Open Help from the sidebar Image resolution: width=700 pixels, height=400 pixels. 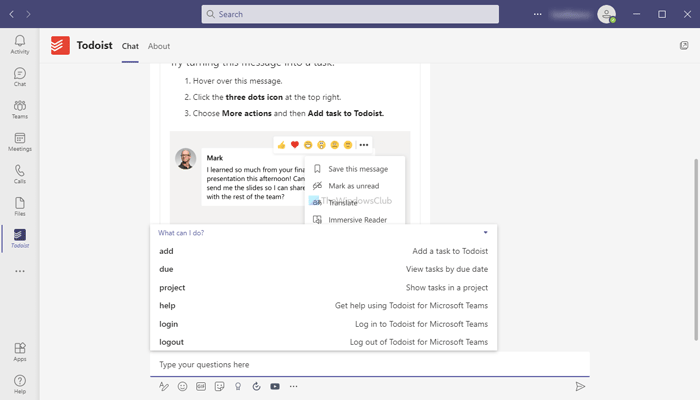point(20,384)
